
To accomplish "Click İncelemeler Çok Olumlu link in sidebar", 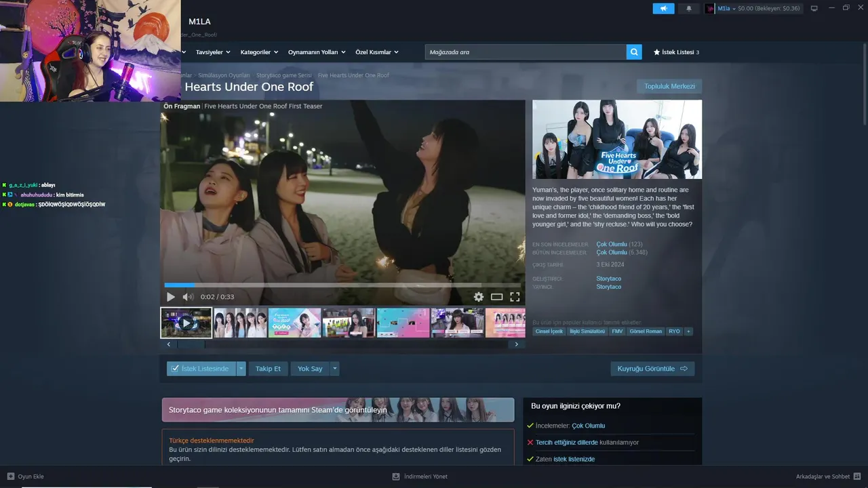I will coord(588,426).
